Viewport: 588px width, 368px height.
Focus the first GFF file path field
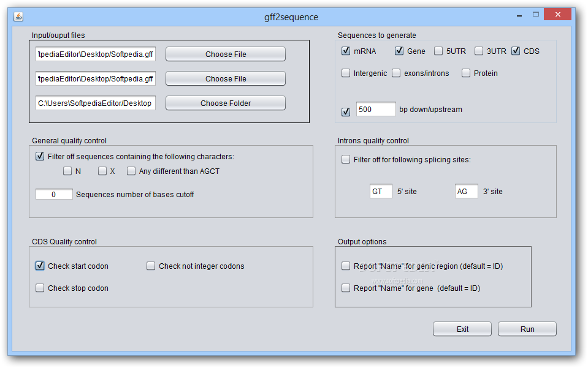[x=96, y=54]
